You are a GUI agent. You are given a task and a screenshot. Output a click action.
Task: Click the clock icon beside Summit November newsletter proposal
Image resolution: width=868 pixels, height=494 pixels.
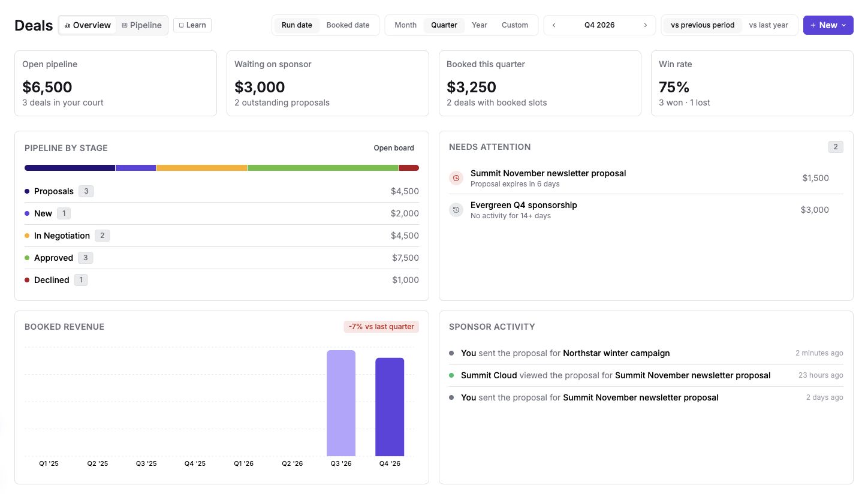pyautogui.click(x=456, y=178)
